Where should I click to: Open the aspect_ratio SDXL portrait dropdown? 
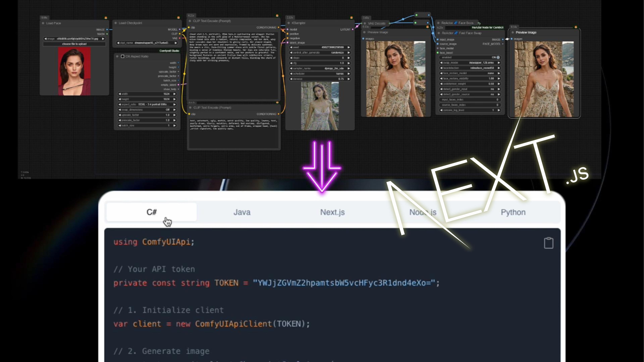147,104
